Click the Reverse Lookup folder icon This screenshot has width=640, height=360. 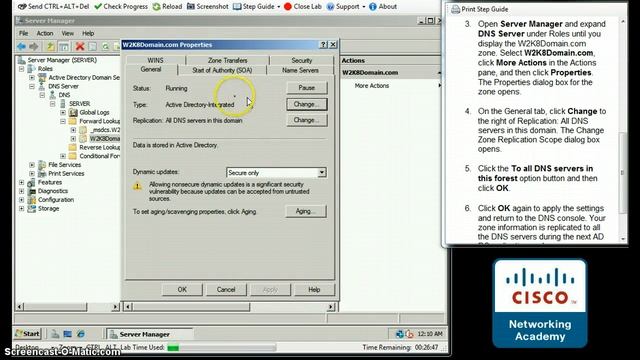tap(73, 147)
